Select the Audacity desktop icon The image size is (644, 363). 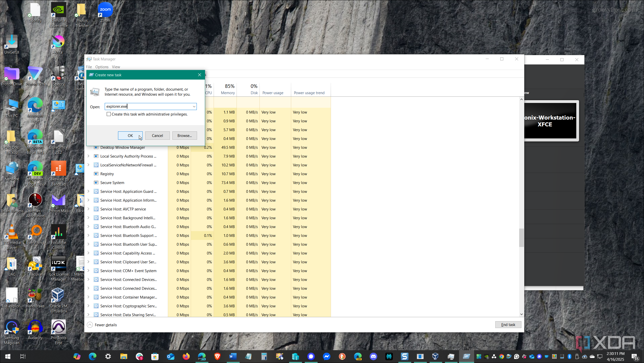pyautogui.click(x=35, y=330)
